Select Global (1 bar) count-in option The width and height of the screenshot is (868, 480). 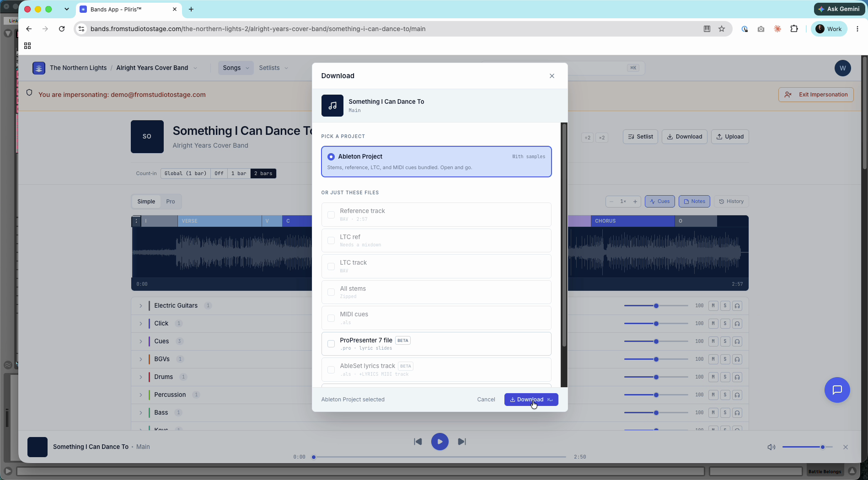[x=185, y=174]
